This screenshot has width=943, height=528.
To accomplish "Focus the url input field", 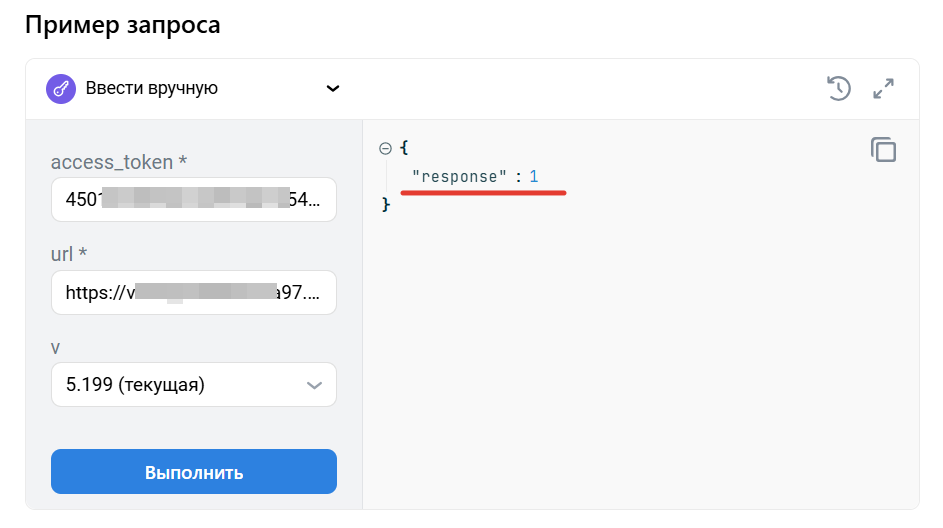I will (x=194, y=292).
